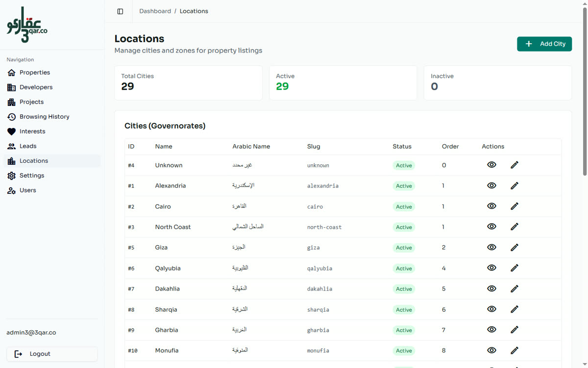View the Giza city details

(491, 247)
